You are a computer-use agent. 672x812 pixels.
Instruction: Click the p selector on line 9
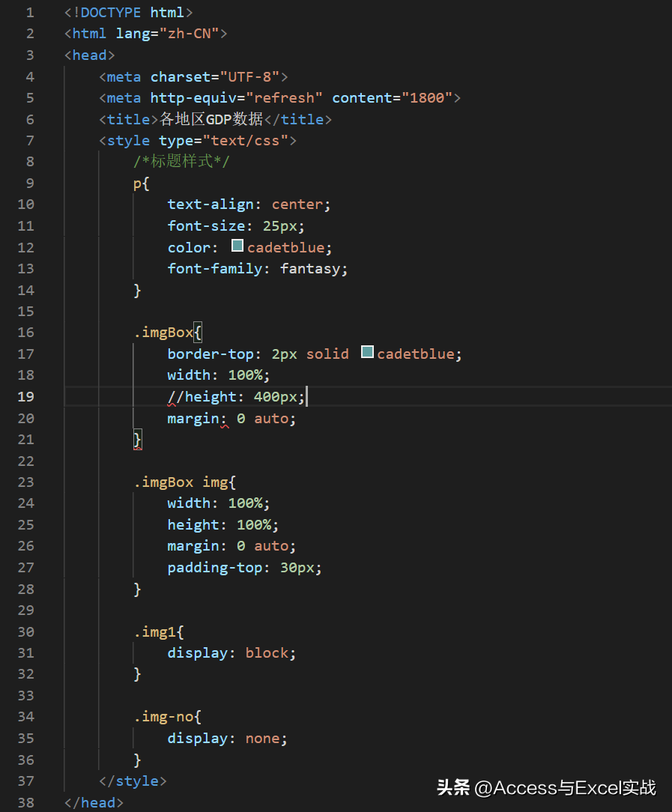[x=137, y=184]
